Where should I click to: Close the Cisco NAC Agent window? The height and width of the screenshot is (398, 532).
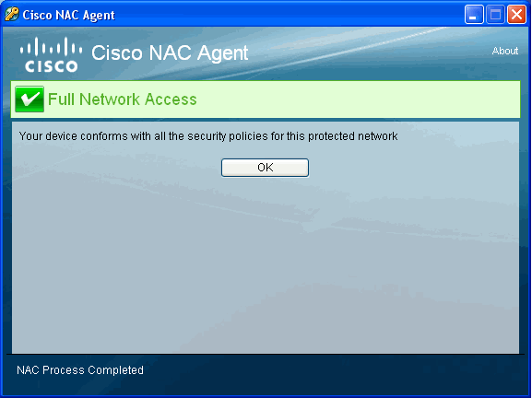[x=516, y=15]
